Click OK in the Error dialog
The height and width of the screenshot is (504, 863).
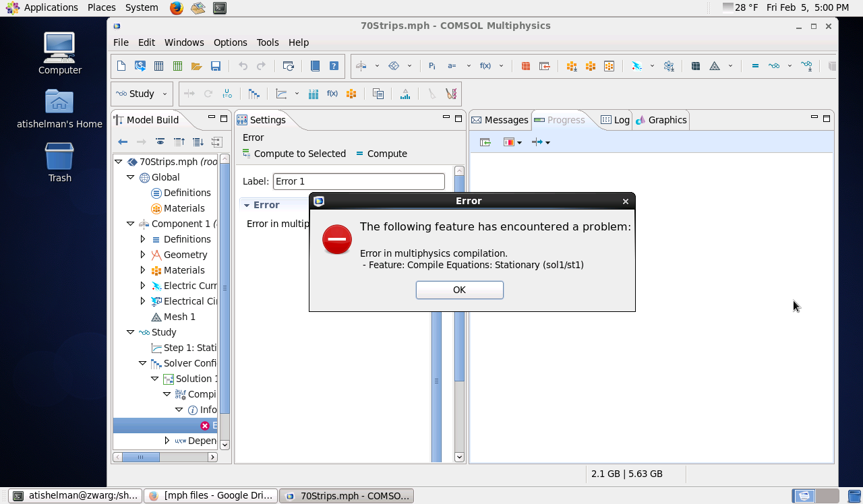pyautogui.click(x=460, y=290)
